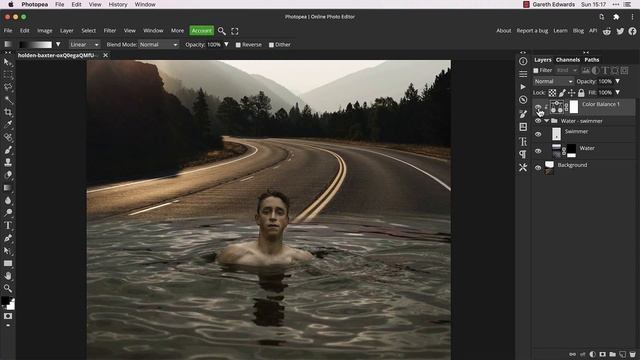
Task: Select the Eyedropper tool
Action: [7, 124]
